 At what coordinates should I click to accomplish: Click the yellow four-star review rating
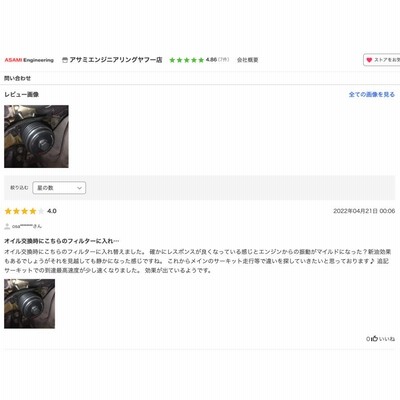click(x=24, y=211)
